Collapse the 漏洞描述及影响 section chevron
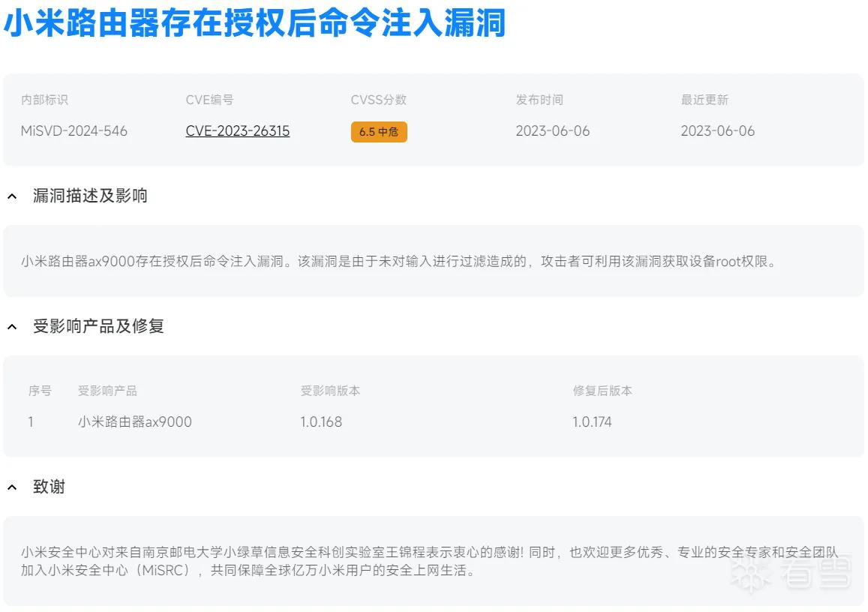The width and height of the screenshot is (868, 612). pyautogui.click(x=12, y=196)
